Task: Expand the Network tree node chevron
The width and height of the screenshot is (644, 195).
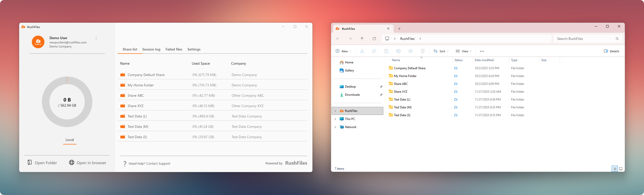Action: click(x=335, y=127)
